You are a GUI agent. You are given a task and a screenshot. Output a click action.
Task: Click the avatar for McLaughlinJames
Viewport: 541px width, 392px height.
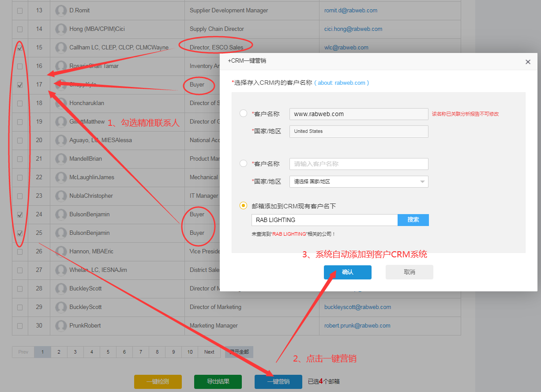click(61, 177)
